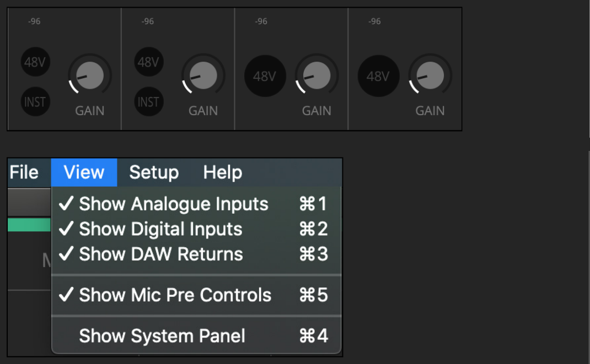Click the fourth channel GAIN knob
590x364 pixels.
point(430,75)
